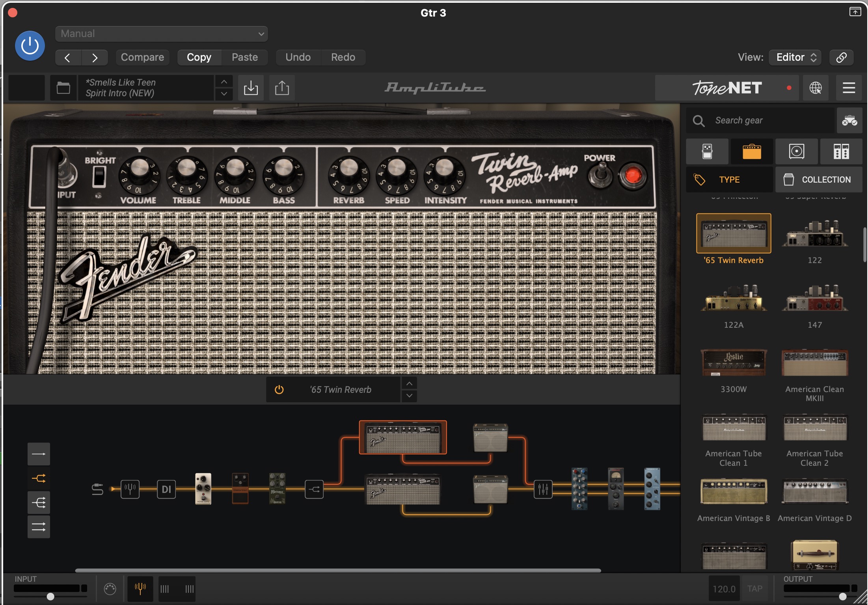
Task: Open the tuner block in signal chain
Action: click(130, 489)
